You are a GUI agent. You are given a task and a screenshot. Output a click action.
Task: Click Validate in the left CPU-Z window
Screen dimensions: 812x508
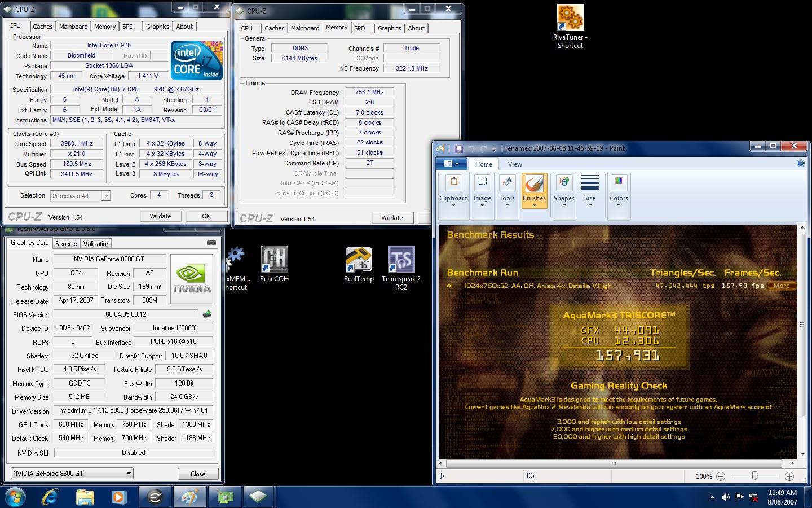(x=160, y=216)
